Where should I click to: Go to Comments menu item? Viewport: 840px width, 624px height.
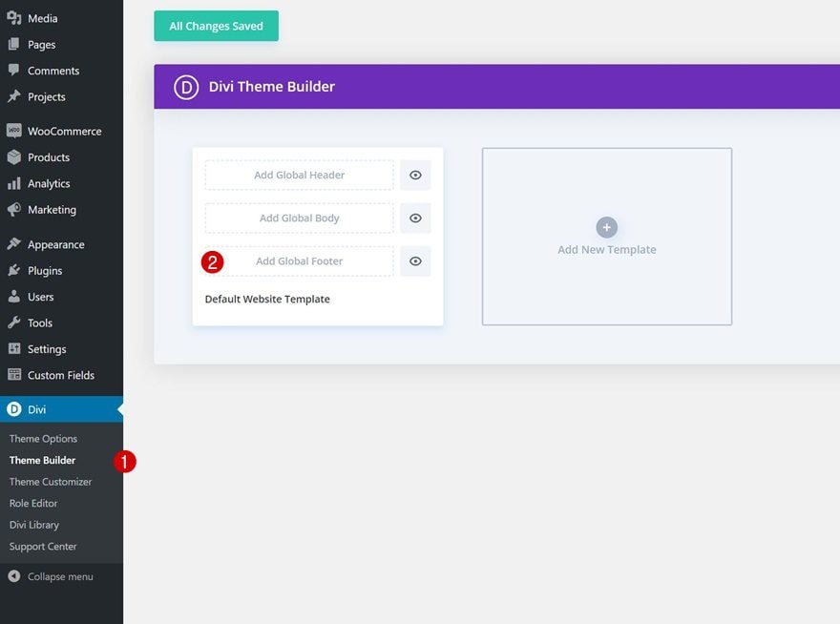62,71
